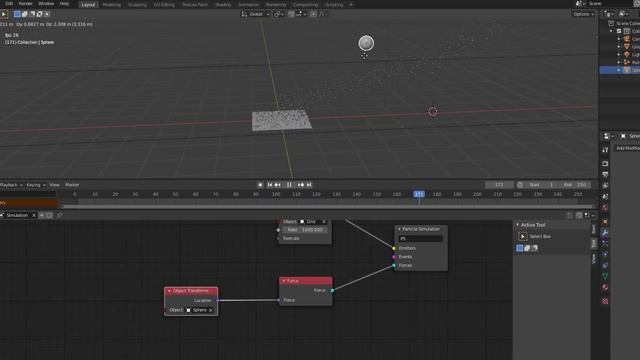Open the Tool properties tab
Screen dimensions: 640x360
(x=605, y=150)
